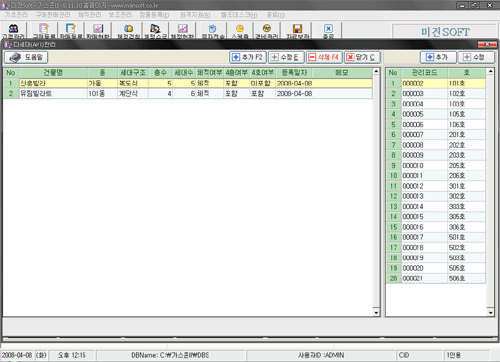Open 기초관리 menu in main window

[16, 15]
